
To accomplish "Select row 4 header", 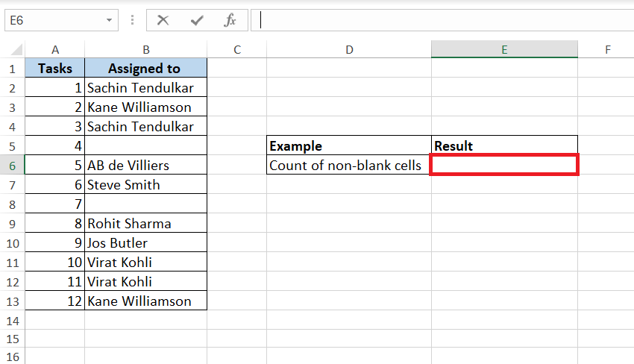I will [12, 126].
